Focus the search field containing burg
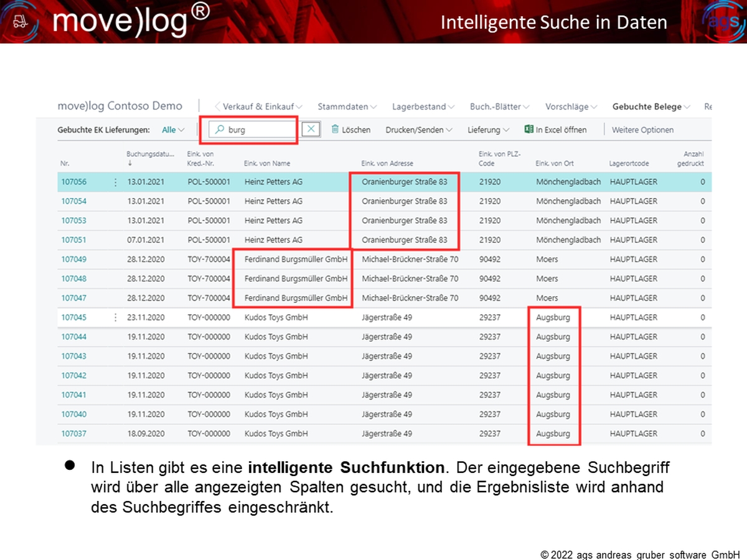 click(x=254, y=130)
